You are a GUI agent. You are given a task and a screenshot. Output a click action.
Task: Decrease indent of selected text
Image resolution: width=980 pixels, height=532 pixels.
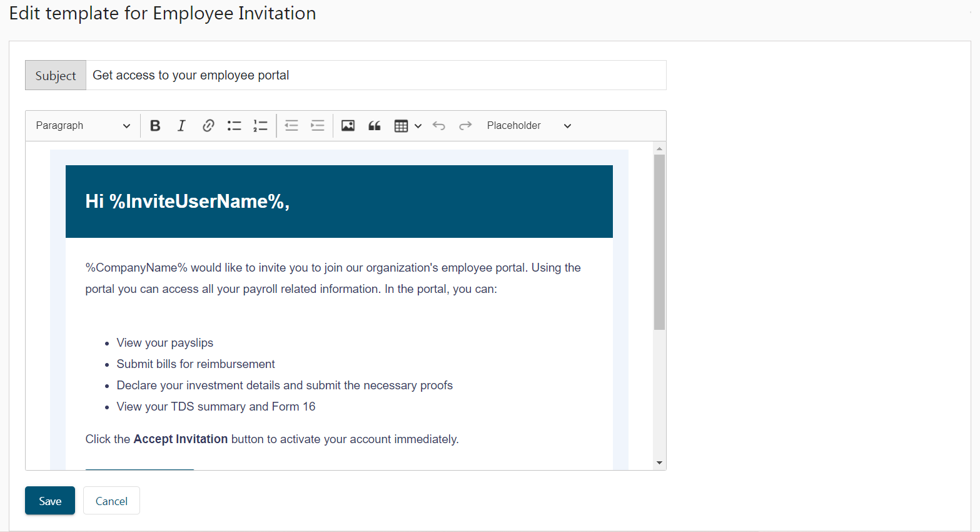(291, 126)
